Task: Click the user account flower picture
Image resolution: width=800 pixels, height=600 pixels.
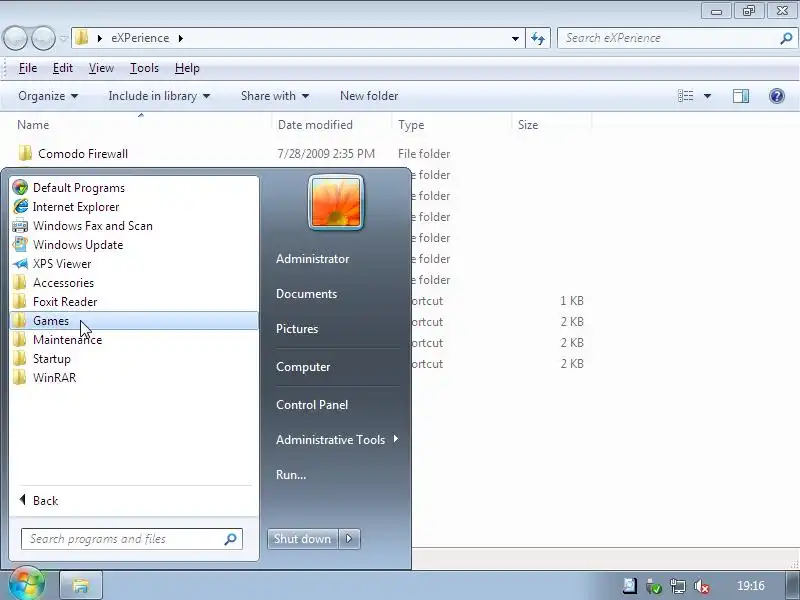Action: [x=336, y=203]
